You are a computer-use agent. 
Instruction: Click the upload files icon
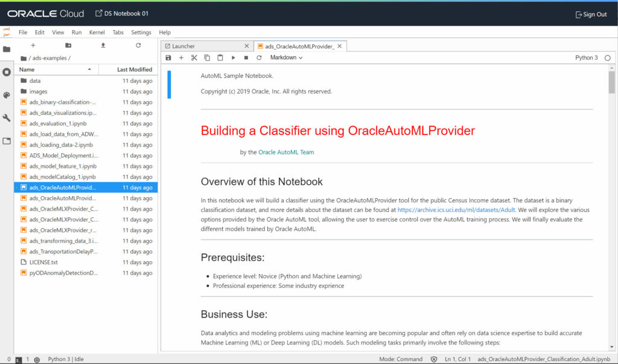pyautogui.click(x=103, y=45)
